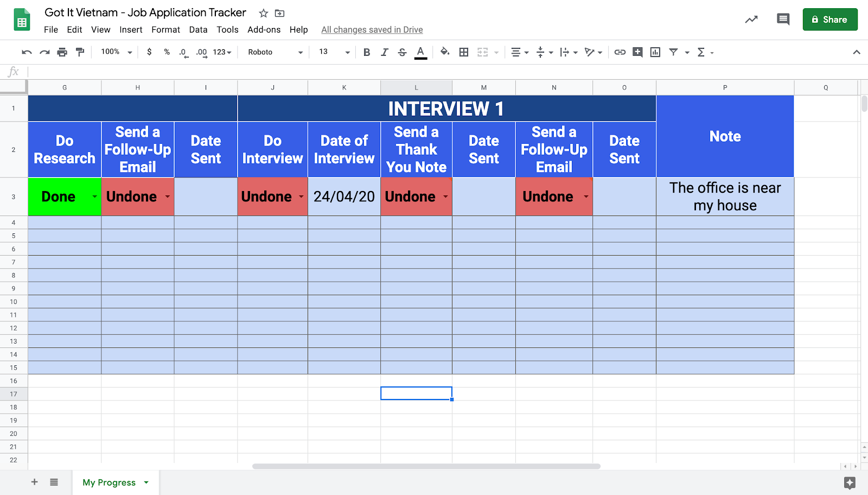Open the Roboto font family dropdown

(x=276, y=52)
